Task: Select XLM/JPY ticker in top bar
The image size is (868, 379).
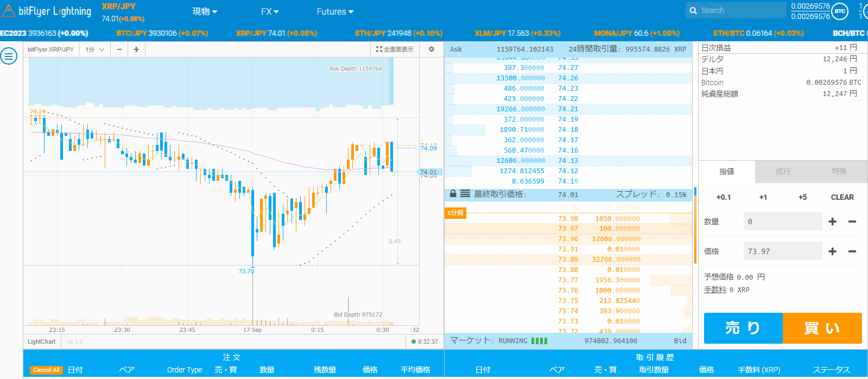Action: (x=517, y=33)
